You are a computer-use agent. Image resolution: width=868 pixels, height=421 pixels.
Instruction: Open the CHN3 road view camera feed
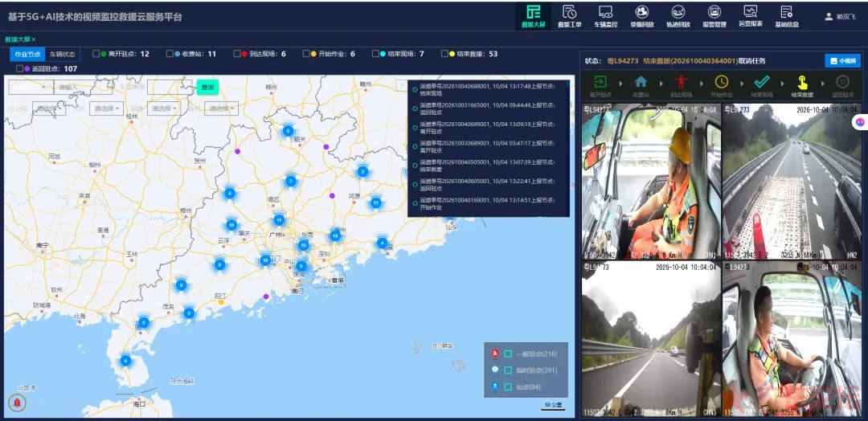[650, 339]
